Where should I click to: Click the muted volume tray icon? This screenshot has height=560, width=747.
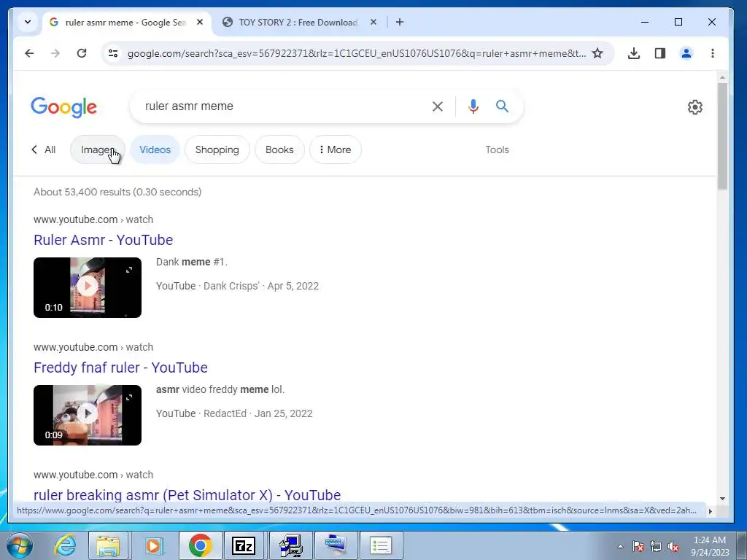[673, 546]
